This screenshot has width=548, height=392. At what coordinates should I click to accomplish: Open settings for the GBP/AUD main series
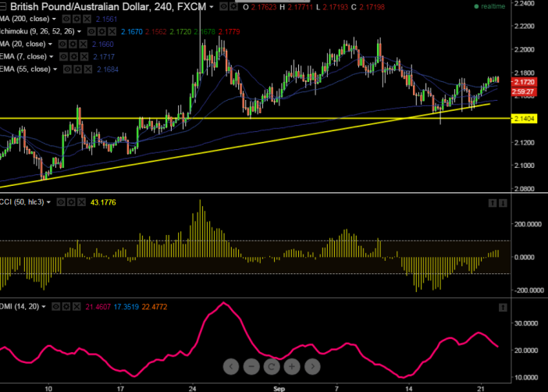(233, 7)
